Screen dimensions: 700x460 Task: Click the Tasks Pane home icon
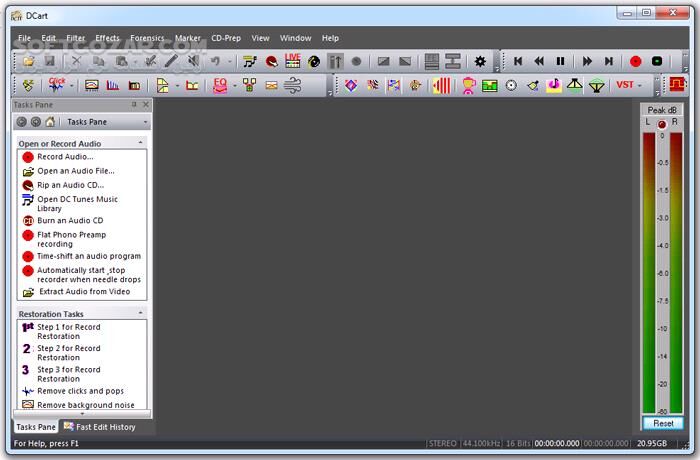(x=50, y=122)
